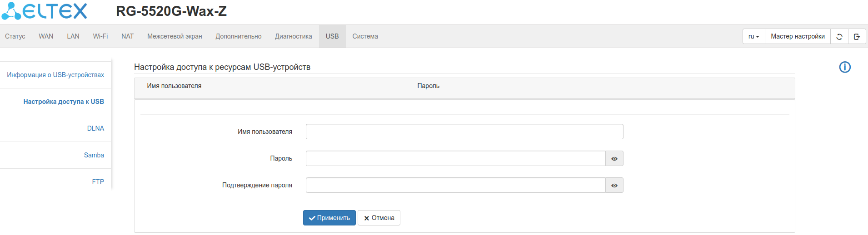Click the ELTEX logo

pyautogui.click(x=44, y=11)
